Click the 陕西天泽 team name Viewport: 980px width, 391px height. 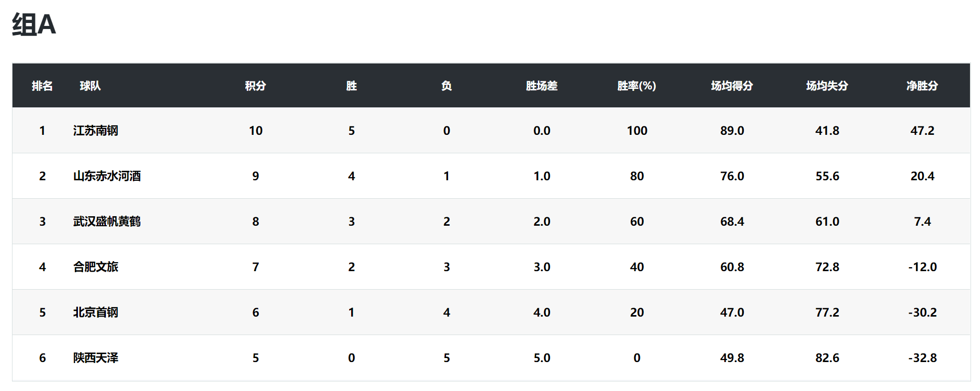coord(95,358)
